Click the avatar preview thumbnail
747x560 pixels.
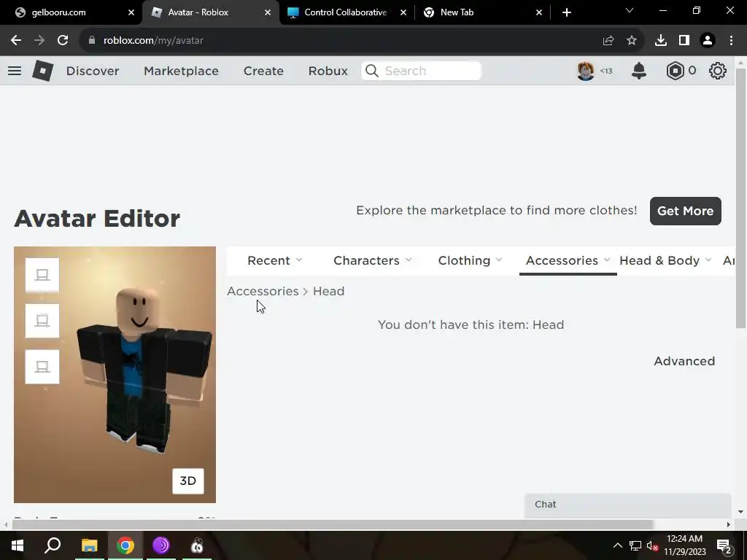[x=115, y=375]
